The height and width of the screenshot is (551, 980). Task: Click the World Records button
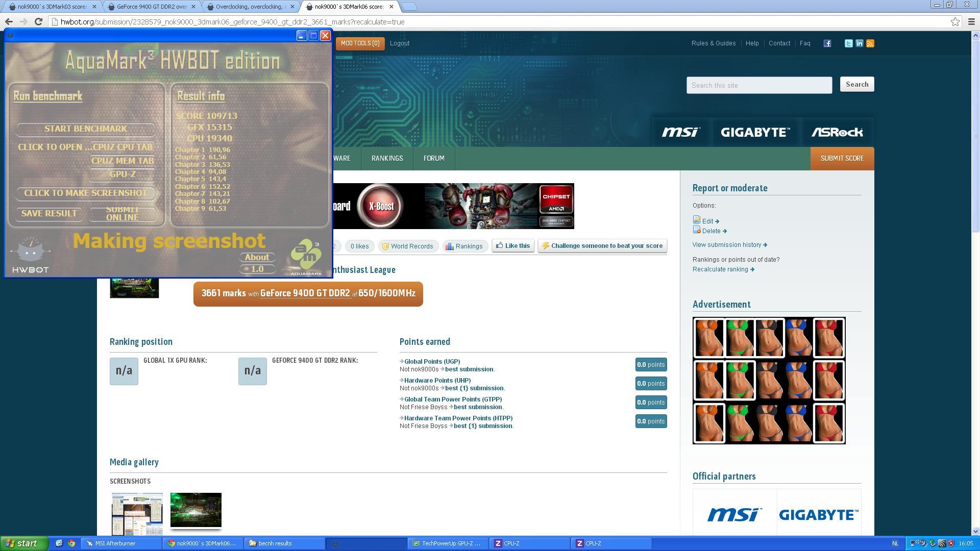[408, 246]
